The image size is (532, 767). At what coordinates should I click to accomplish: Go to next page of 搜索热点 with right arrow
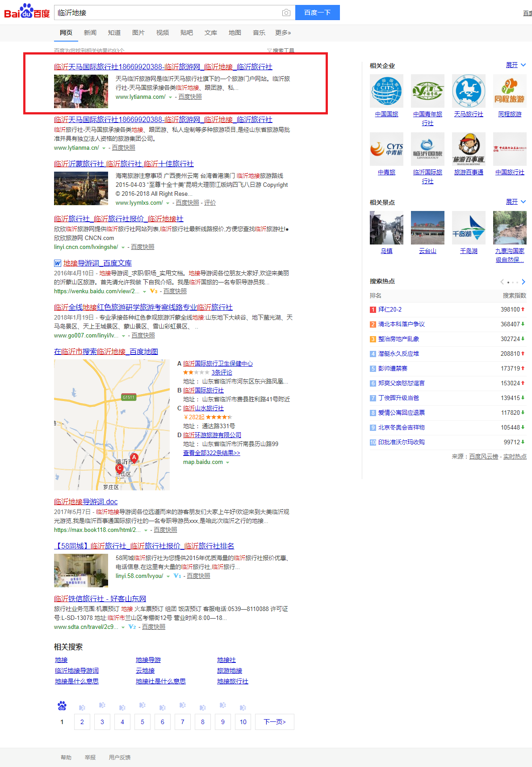tap(524, 282)
